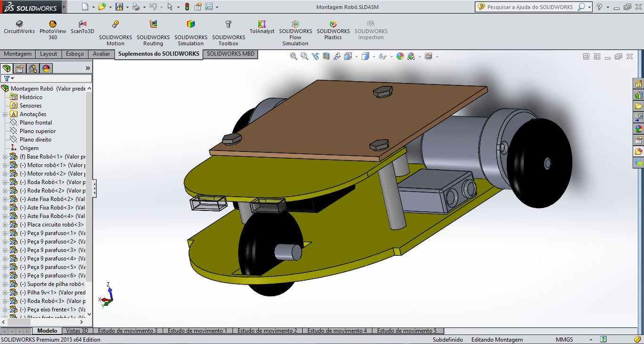Screen dimensions: 644x344
Task: Open the Open file dropdown arrow
Action: point(110,7)
